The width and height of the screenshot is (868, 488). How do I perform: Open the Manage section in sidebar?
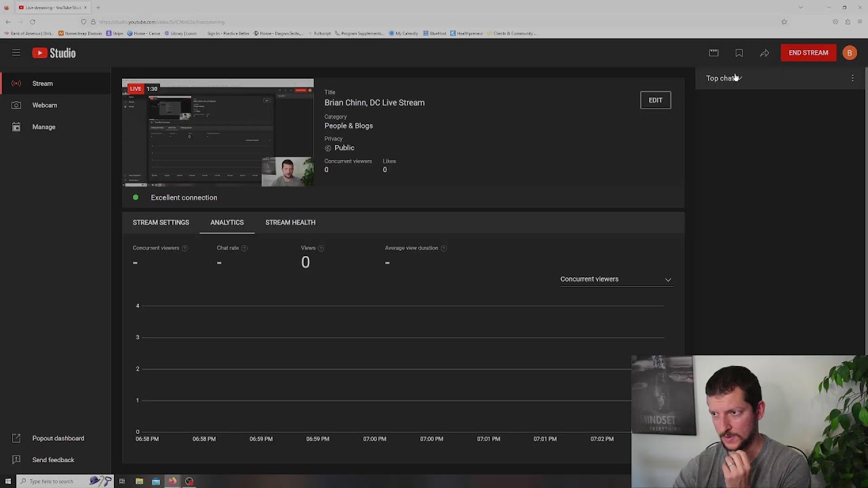pyautogui.click(x=56, y=127)
